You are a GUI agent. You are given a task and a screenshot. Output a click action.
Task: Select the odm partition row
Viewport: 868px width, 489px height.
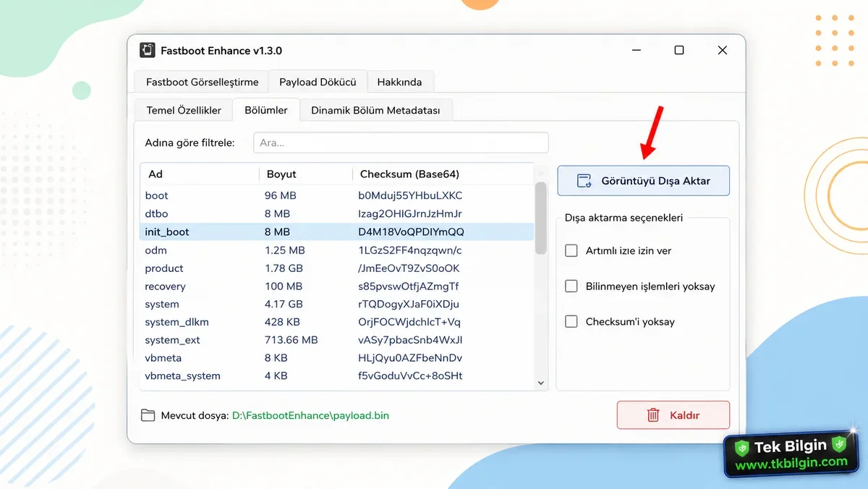click(337, 250)
